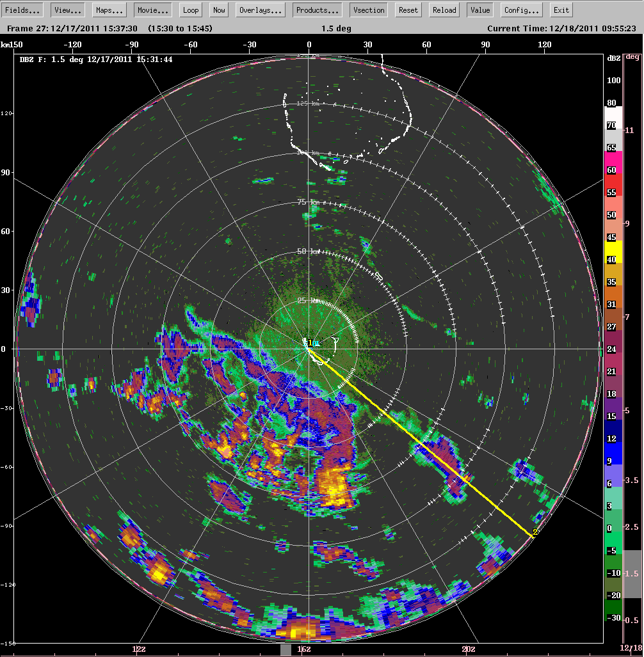
Task: Click the bright blue 9 dBZ swatch
Action: pos(613,453)
